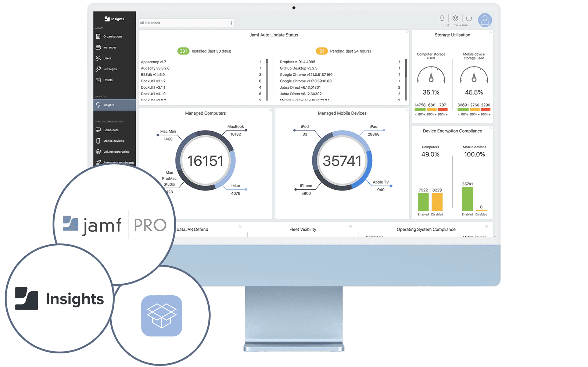Click the iPod 33 label

pyautogui.click(x=305, y=130)
